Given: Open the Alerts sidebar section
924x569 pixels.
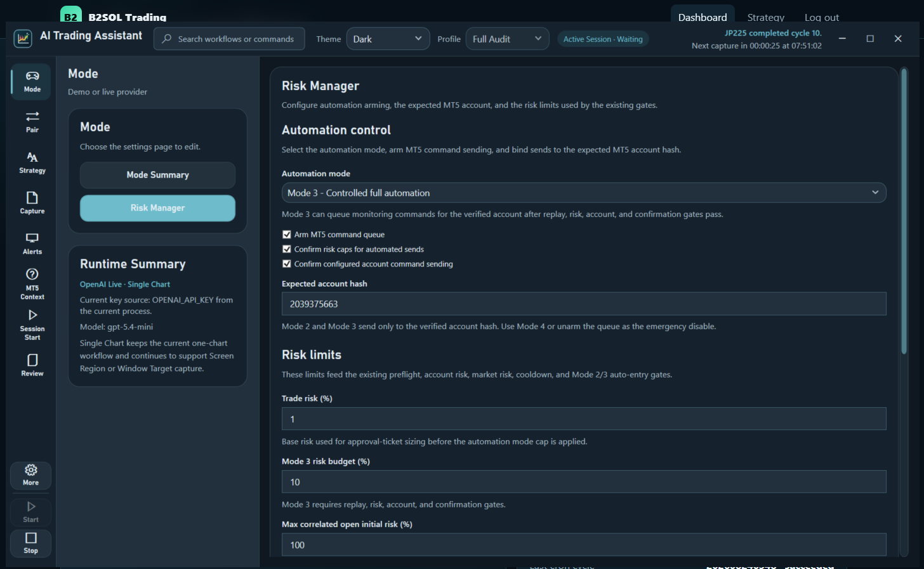Looking at the screenshot, I should click(x=32, y=244).
